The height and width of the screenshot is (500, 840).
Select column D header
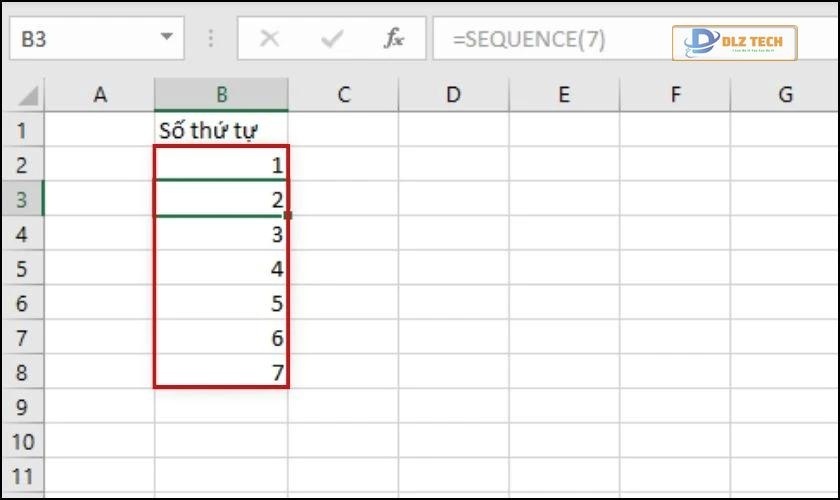click(453, 95)
